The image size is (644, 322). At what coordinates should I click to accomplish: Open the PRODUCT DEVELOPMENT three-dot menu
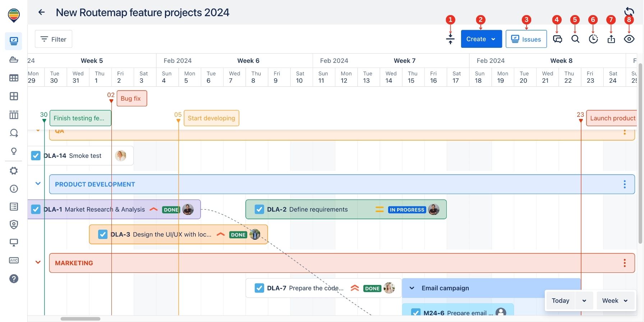click(625, 184)
